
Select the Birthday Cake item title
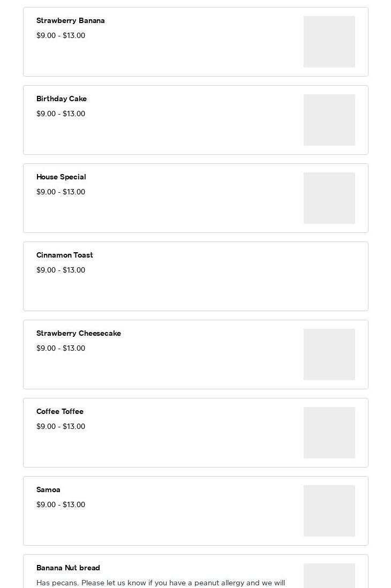pyautogui.click(x=61, y=99)
